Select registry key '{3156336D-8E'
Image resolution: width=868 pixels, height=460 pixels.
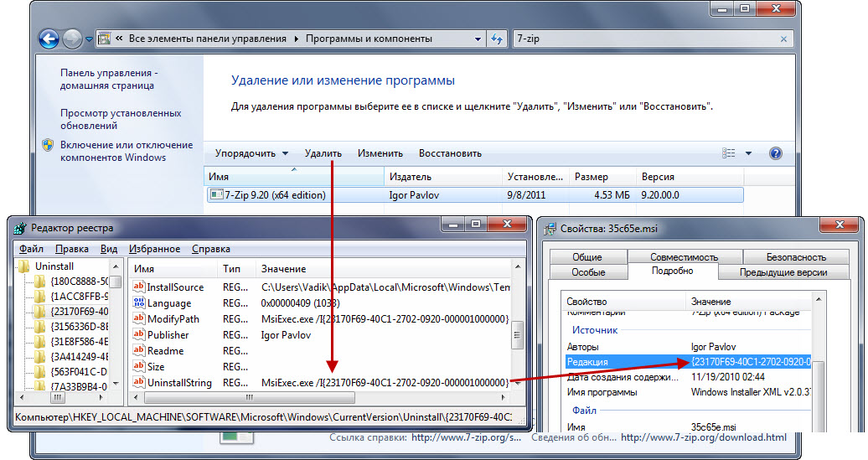(x=79, y=327)
